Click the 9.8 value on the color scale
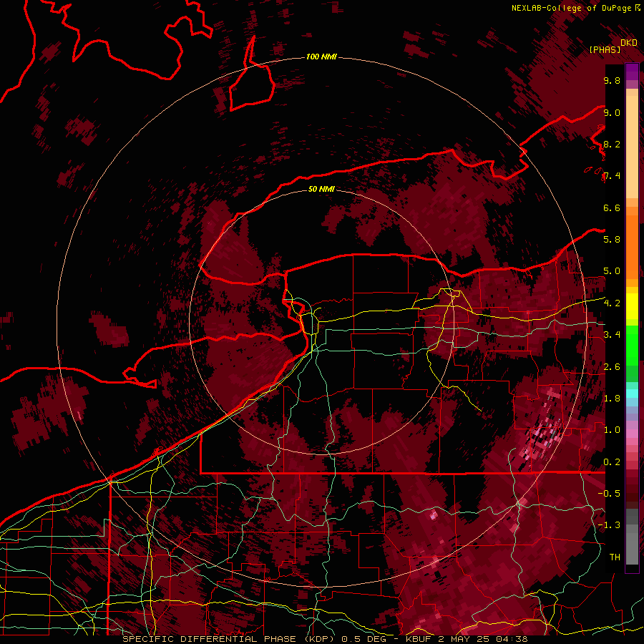Image resolution: width=644 pixels, height=644 pixels. point(612,81)
